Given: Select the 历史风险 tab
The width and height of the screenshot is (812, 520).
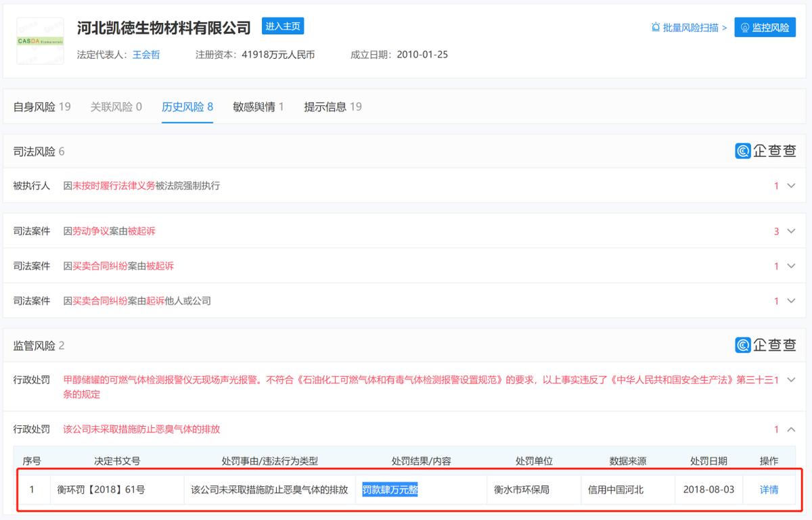Looking at the screenshot, I should coord(187,107).
